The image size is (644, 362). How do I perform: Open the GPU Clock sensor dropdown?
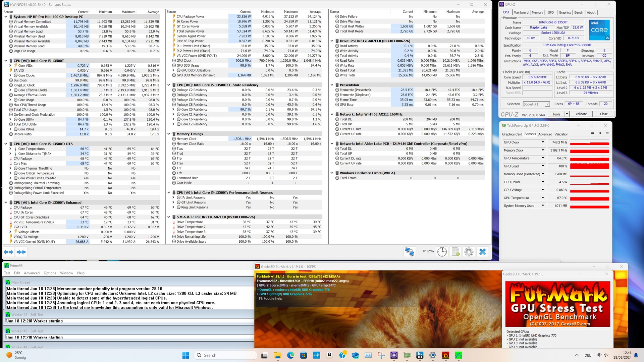click(x=542, y=142)
